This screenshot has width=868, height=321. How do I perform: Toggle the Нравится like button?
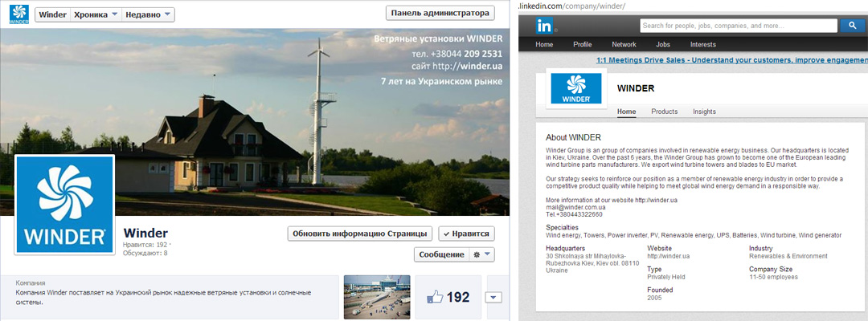[467, 234]
